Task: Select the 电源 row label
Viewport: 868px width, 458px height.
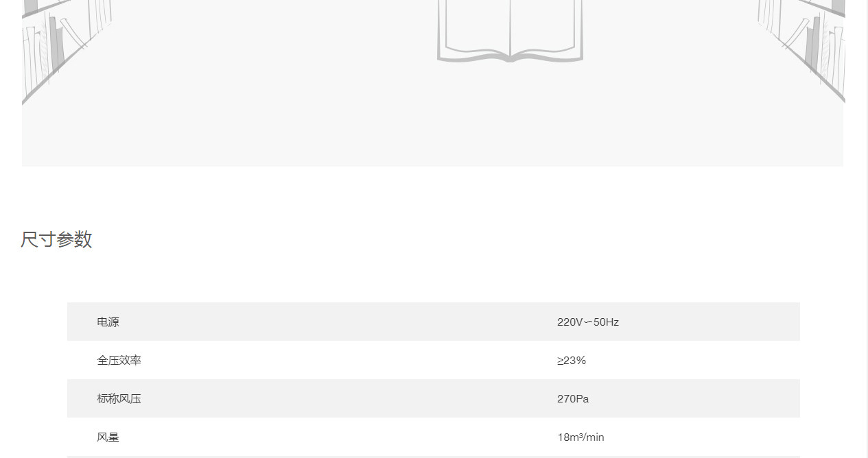Action: pyautogui.click(x=108, y=322)
